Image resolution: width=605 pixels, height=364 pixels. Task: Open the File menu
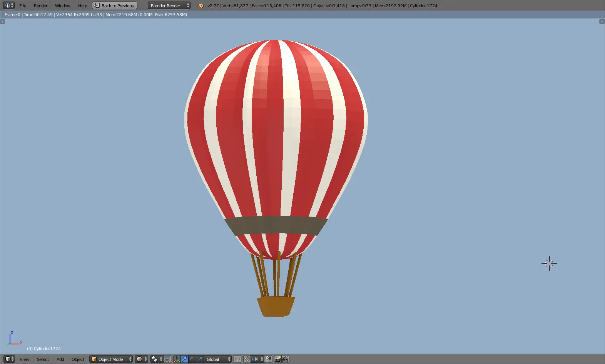(x=23, y=6)
